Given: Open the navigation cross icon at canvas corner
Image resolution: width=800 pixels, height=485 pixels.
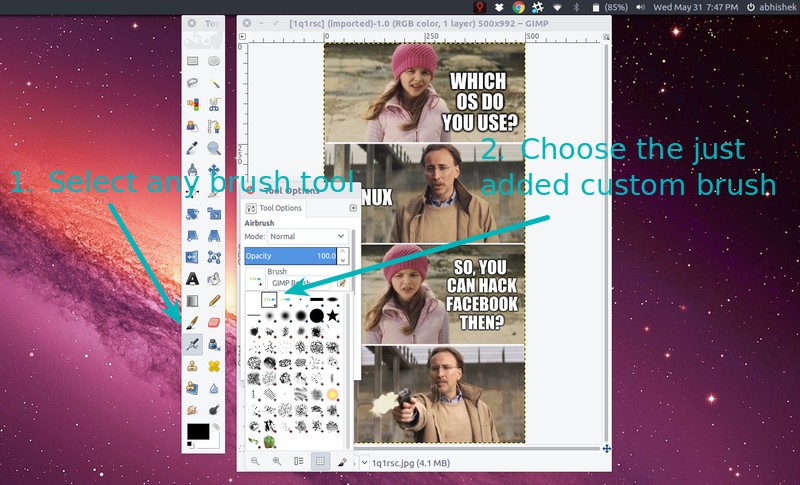Looking at the screenshot, I should pyautogui.click(x=606, y=449).
